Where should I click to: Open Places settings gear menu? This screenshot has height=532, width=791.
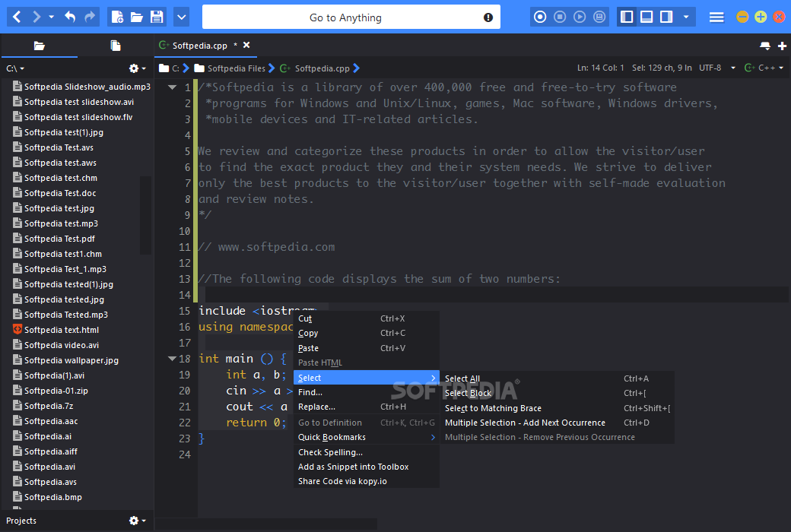tap(137, 68)
